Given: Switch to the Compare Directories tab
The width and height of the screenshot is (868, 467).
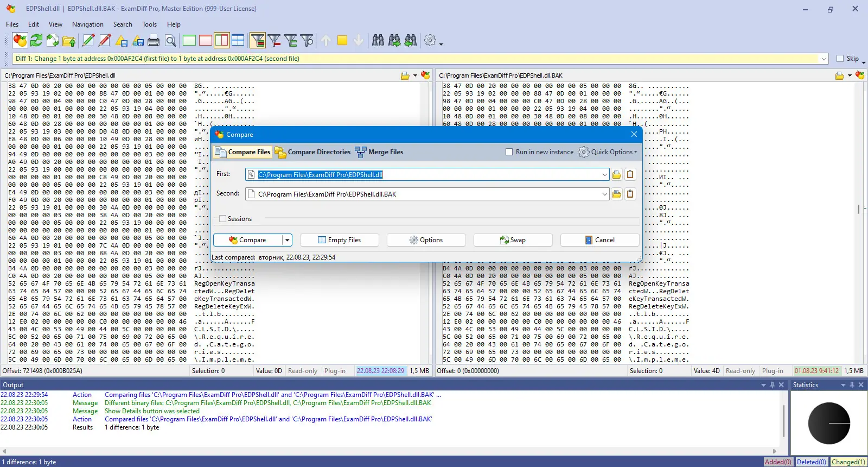Looking at the screenshot, I should 313,152.
